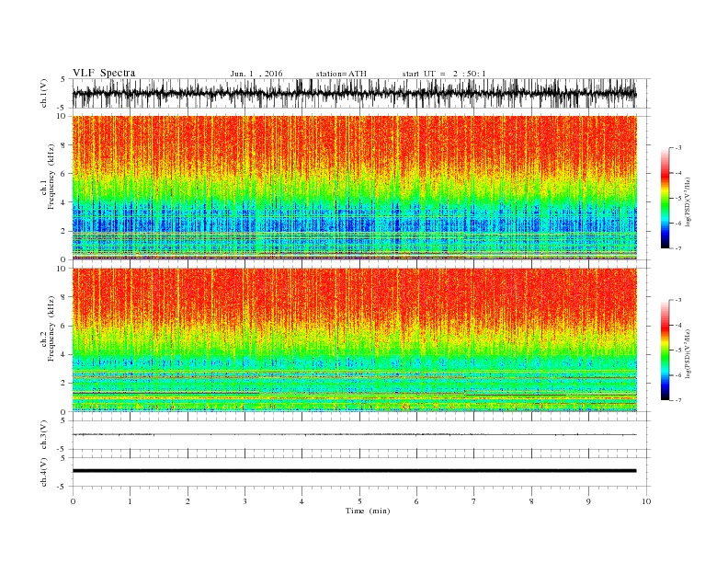Click the "start UT = 2 :50: 1" text
The image size is (728, 563).
(444, 74)
